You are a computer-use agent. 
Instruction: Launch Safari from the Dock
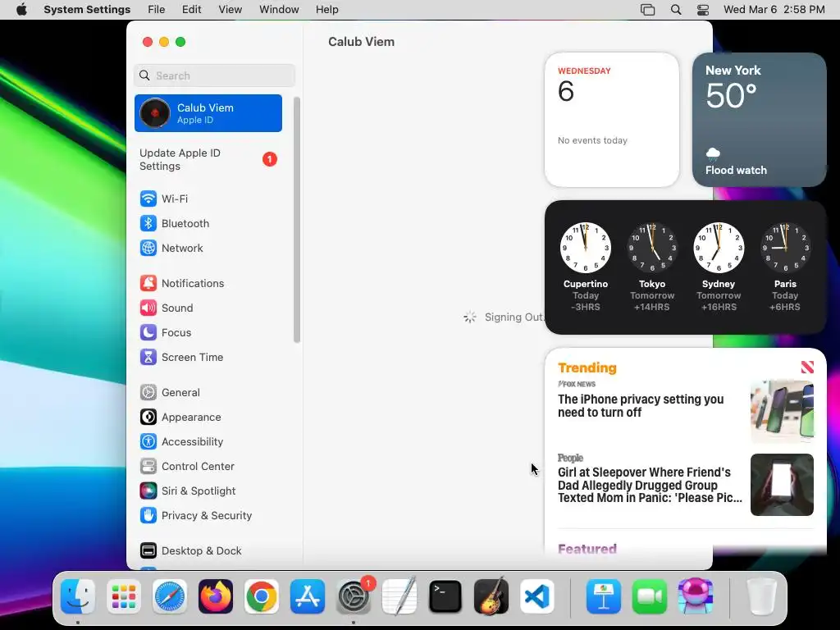point(170,596)
